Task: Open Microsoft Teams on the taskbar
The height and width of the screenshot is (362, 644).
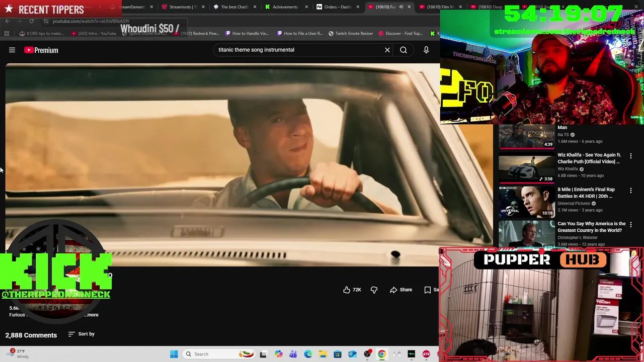Action: tap(293, 354)
